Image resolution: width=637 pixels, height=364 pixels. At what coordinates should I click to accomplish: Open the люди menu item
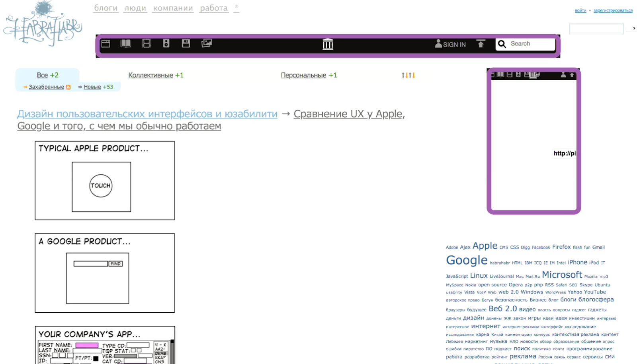135,8
